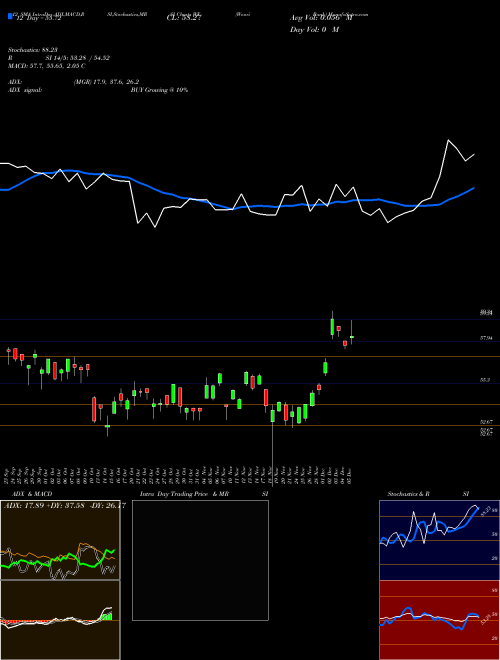Click the "ADX signal:" label
The height and width of the screenshot is (660, 500).
click(x=25, y=90)
